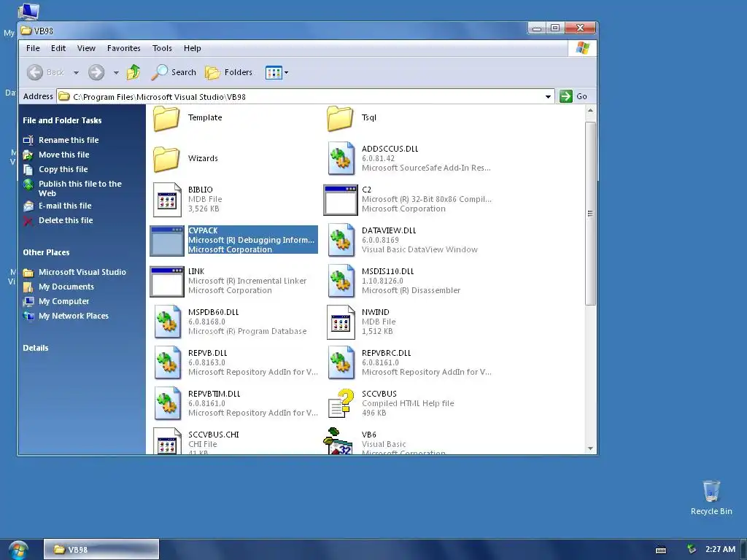Viewport: 747px width, 560px height.
Task: Click E-mail this file
Action: [x=65, y=206]
